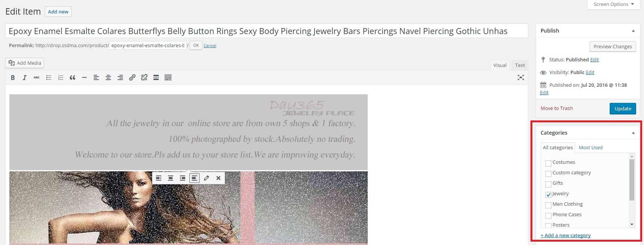This screenshot has height=245, width=644.
Task: Open the Most Used categories tab
Action: (x=591, y=147)
